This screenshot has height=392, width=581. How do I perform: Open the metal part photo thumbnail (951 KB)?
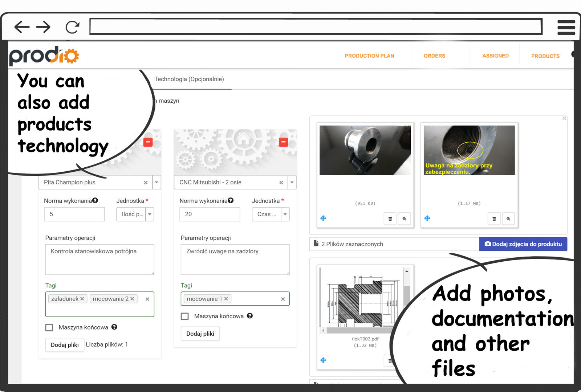365,150
